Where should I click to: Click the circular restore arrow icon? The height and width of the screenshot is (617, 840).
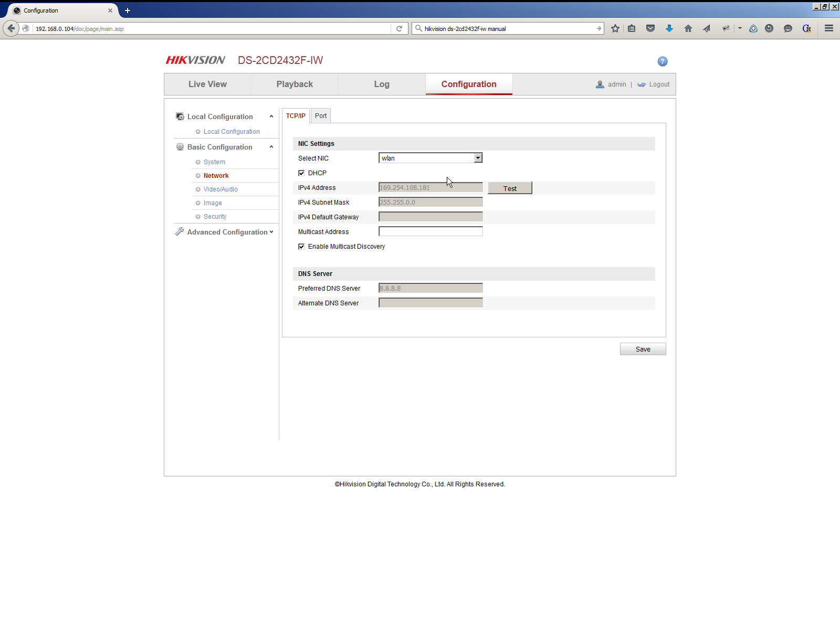click(x=769, y=28)
